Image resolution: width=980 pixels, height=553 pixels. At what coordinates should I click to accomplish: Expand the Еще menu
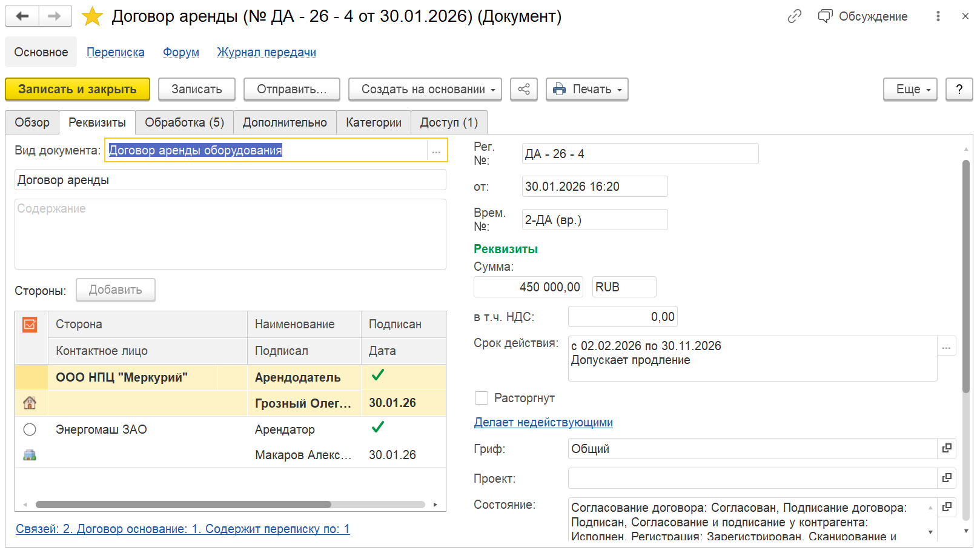click(910, 89)
